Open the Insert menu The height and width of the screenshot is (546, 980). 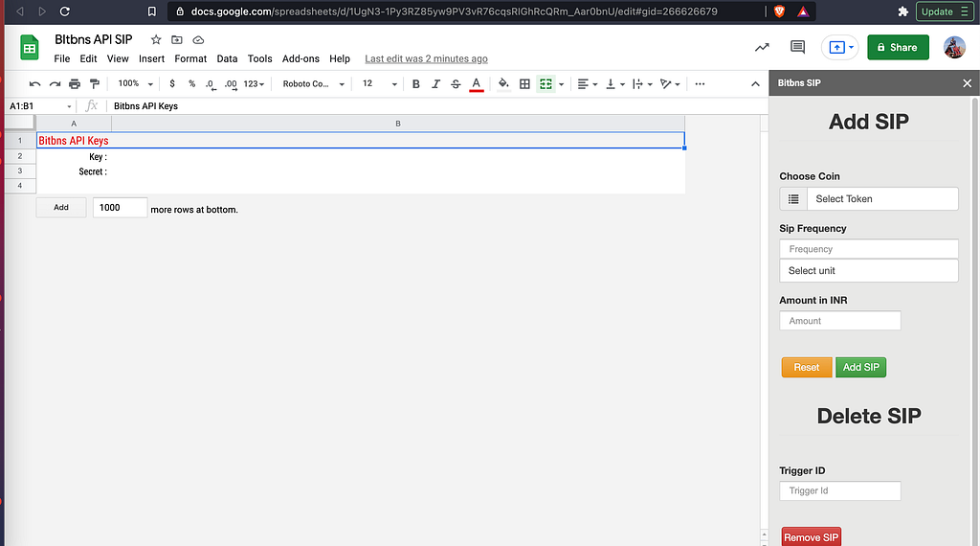point(152,58)
